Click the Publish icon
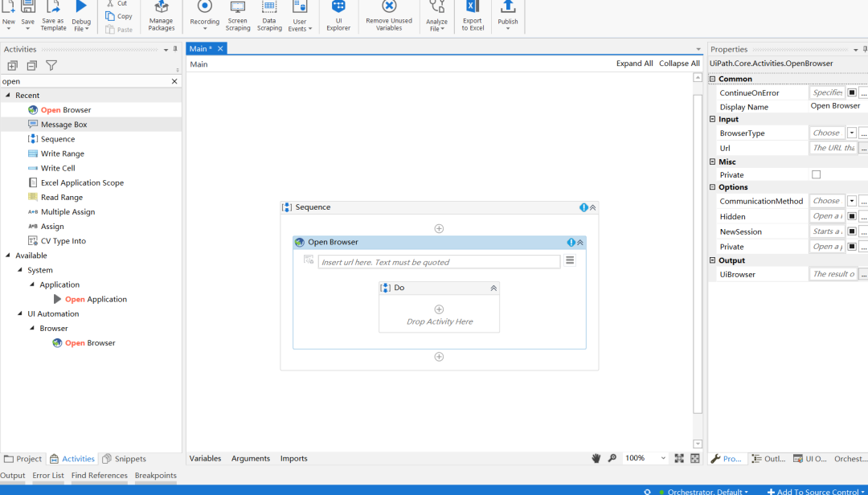This screenshot has height=495, width=868. click(508, 7)
